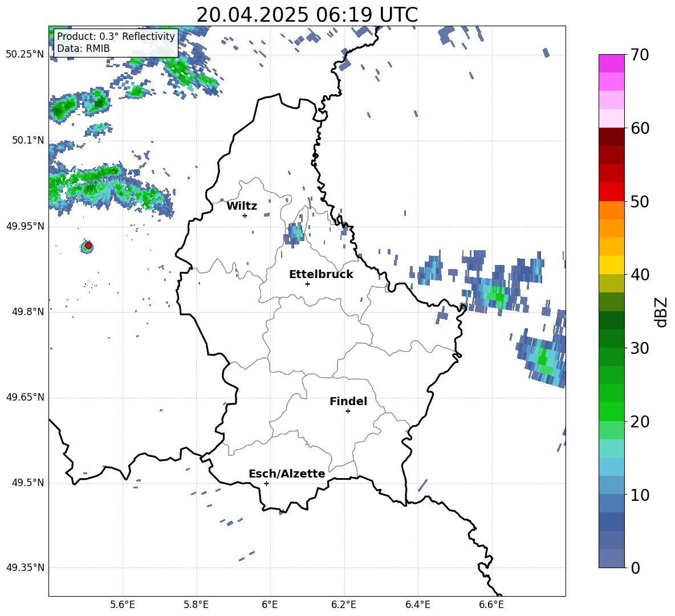
Task: Click the 5.6°E longitude label
Action: (x=123, y=605)
